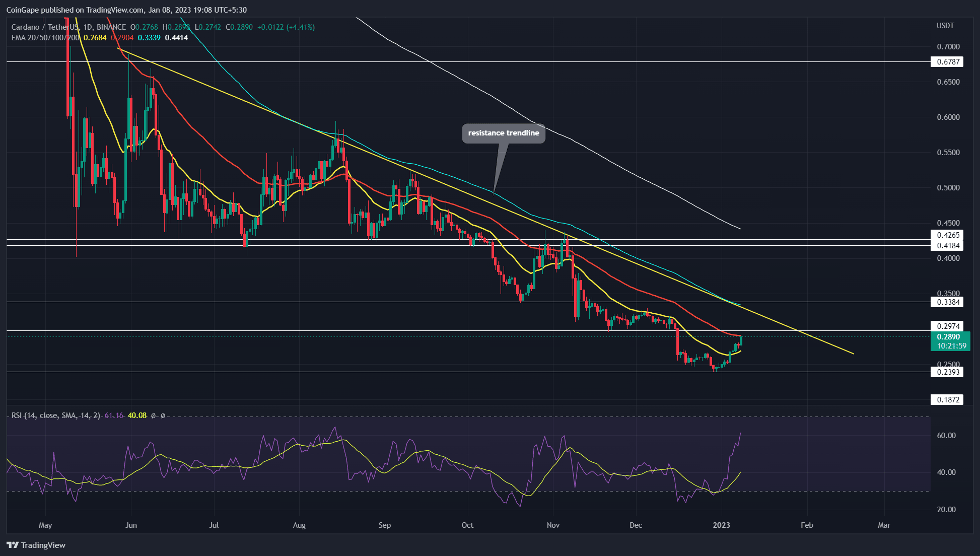Click the 0.7000 price scale tick
The height and width of the screenshot is (556, 980).
pos(948,47)
